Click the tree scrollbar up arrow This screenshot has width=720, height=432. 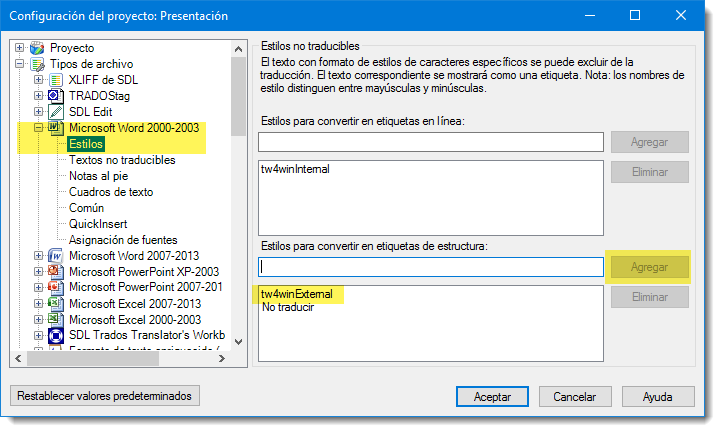238,48
